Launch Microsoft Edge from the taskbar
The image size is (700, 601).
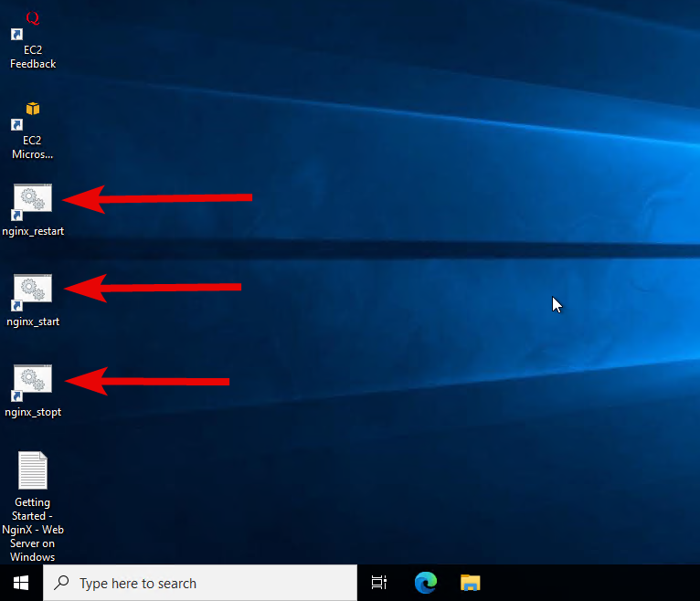[x=426, y=583]
